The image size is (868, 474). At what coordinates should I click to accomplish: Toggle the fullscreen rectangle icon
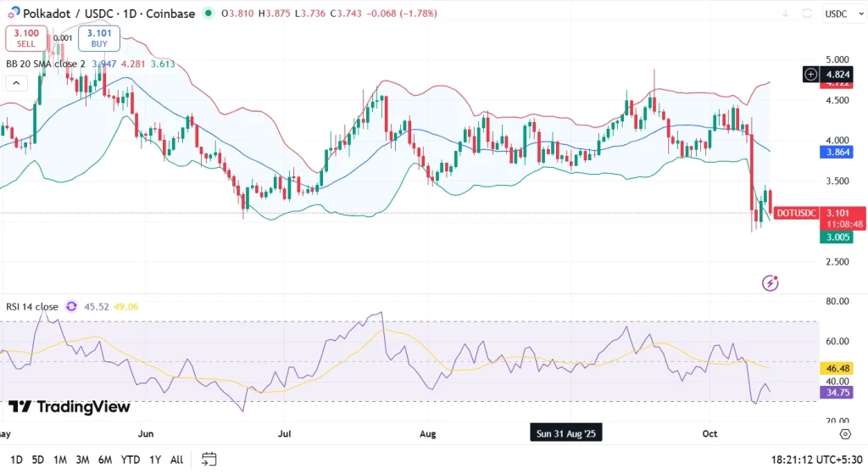806,14
